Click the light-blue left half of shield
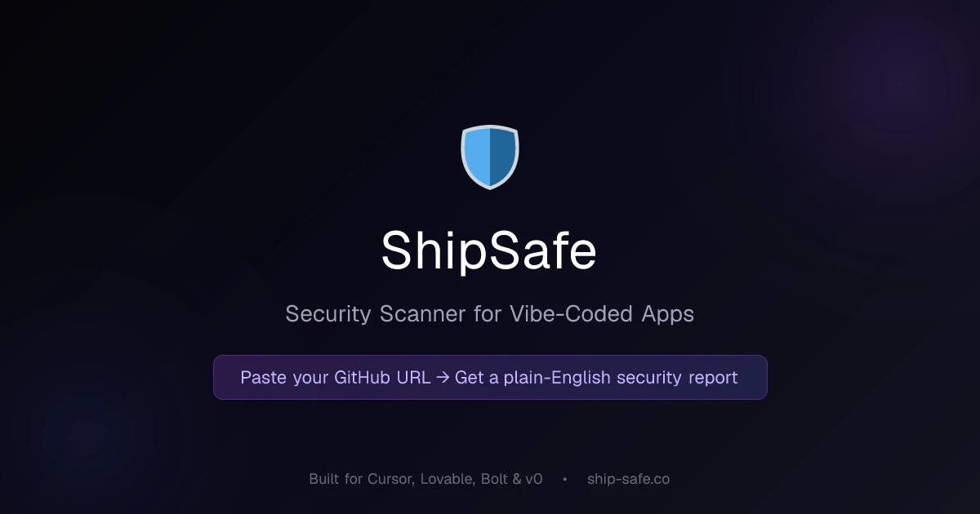The image size is (980, 514). pos(477,155)
